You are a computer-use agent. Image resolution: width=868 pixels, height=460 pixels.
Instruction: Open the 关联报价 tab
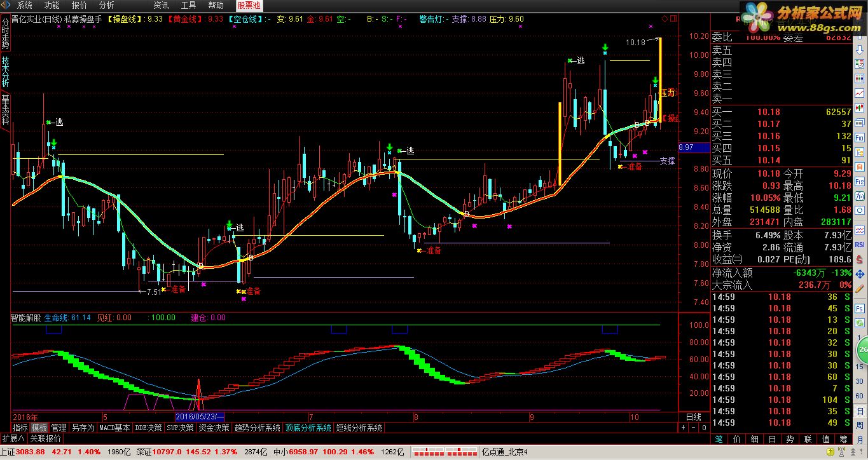click(46, 438)
